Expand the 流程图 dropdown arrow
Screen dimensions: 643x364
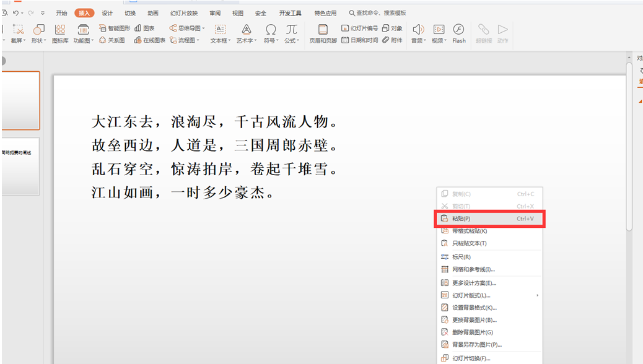(x=198, y=40)
